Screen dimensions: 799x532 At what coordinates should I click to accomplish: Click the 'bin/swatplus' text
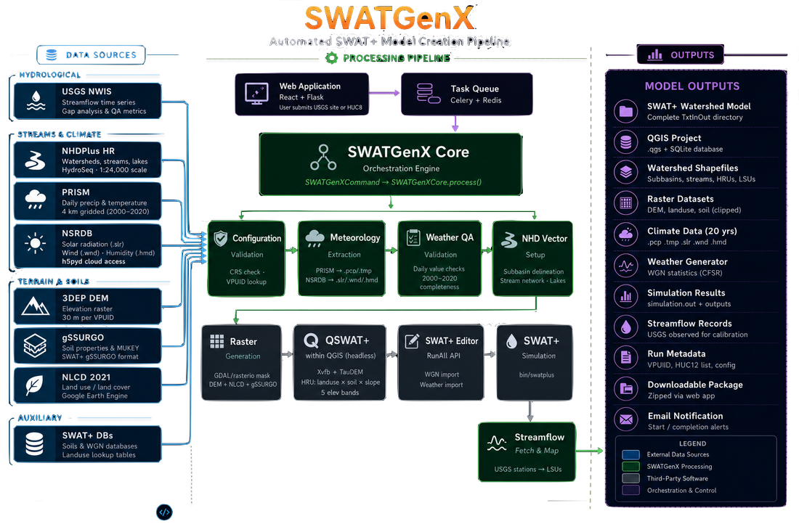coord(537,375)
